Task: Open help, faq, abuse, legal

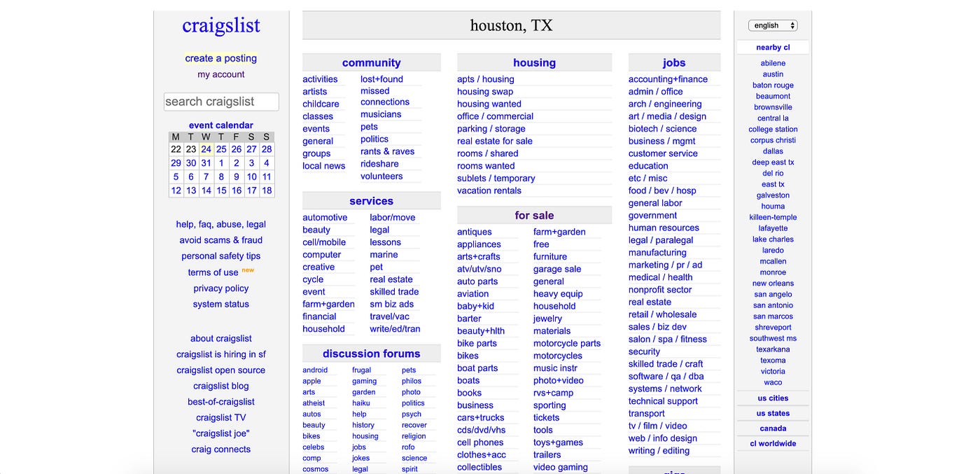Action: 221,224
